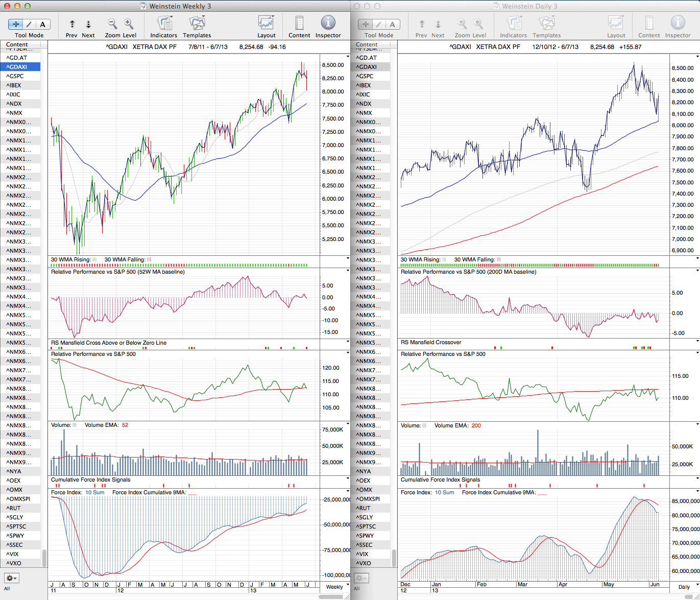Open Indicators in the Weekly window toolbar

point(164,23)
